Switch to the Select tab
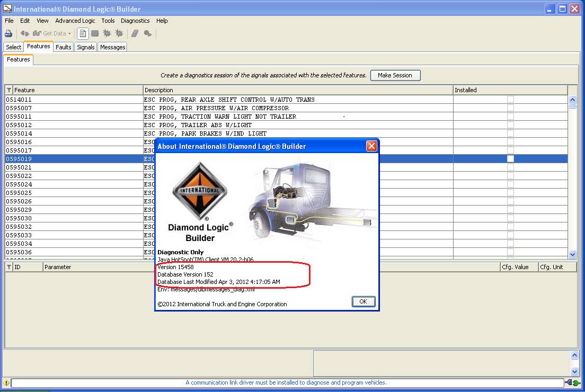Image resolution: width=585 pixels, height=392 pixels. coord(13,47)
